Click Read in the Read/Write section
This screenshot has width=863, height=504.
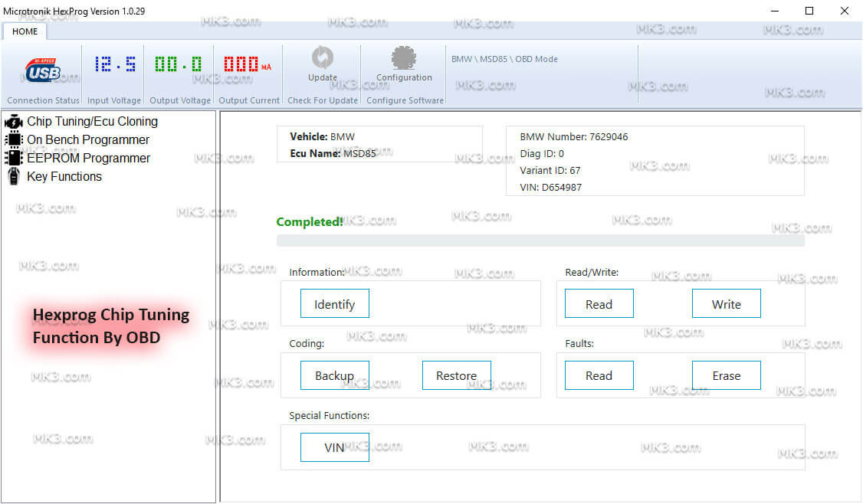click(599, 303)
